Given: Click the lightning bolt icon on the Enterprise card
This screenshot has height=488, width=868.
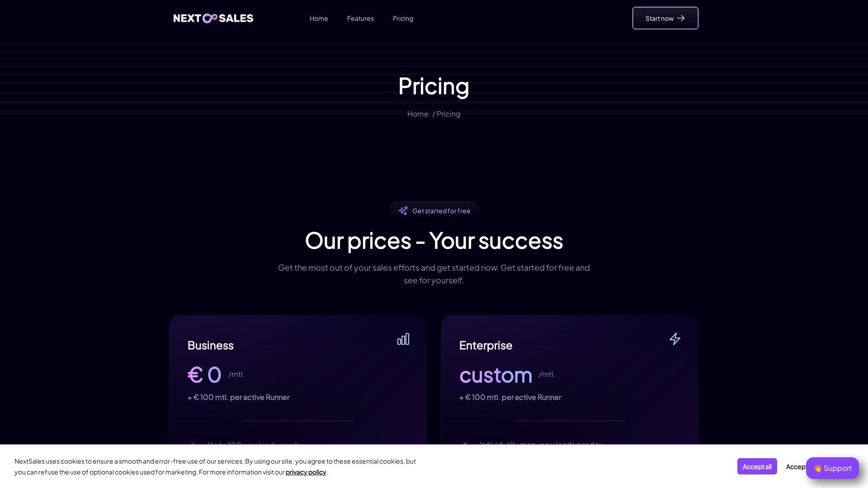Looking at the screenshot, I should pyautogui.click(x=675, y=339).
